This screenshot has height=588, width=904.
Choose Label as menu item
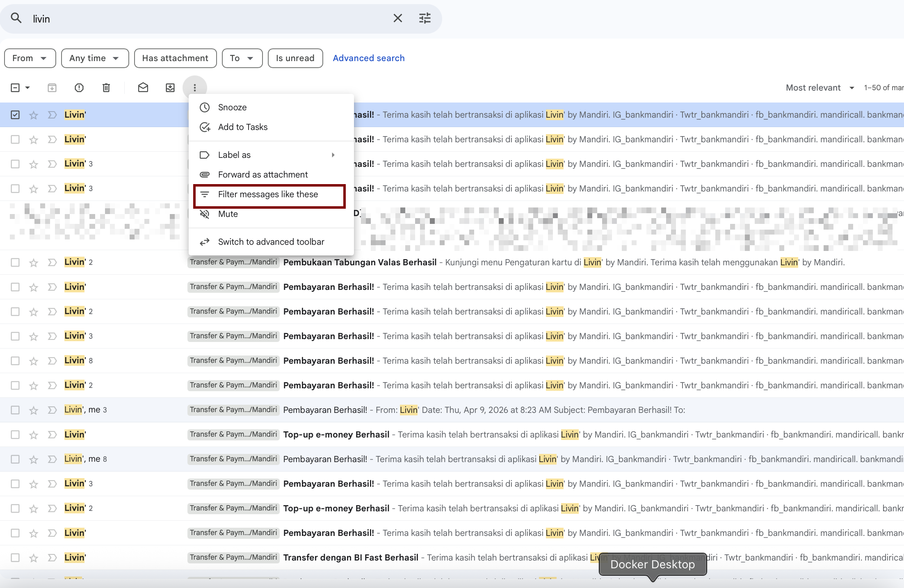click(271, 155)
